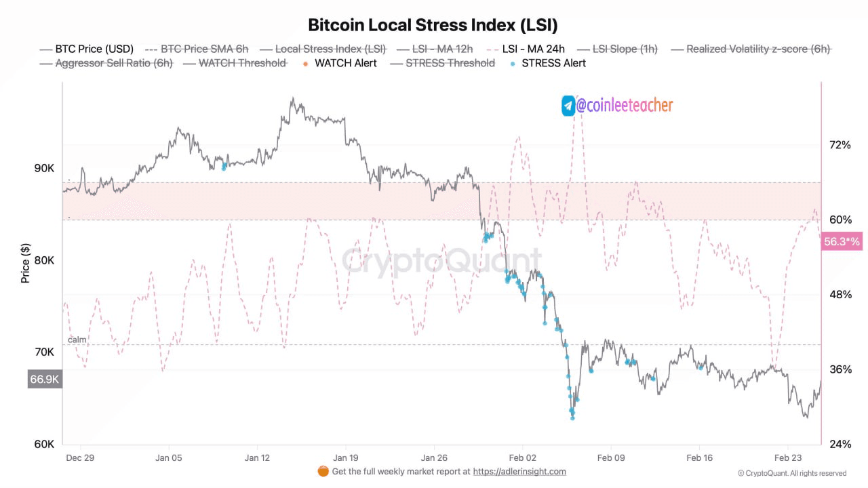Image resolution: width=868 pixels, height=488 pixels.
Task: Click the 66.9K current price label
Action: click(x=45, y=380)
